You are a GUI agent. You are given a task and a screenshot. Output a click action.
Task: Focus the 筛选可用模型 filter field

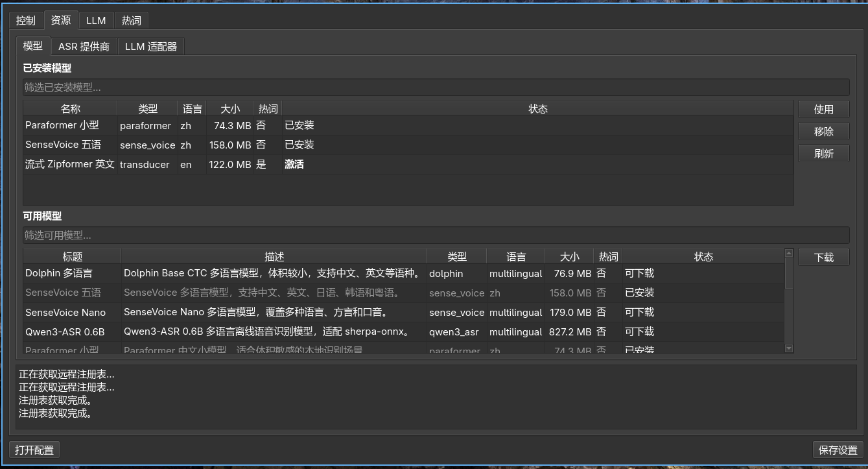(x=436, y=235)
